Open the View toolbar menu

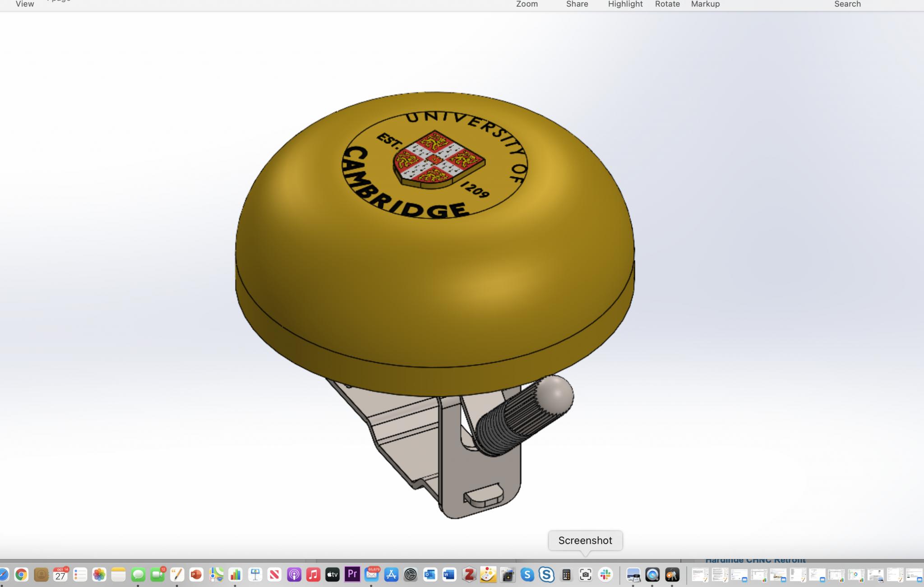click(x=25, y=4)
